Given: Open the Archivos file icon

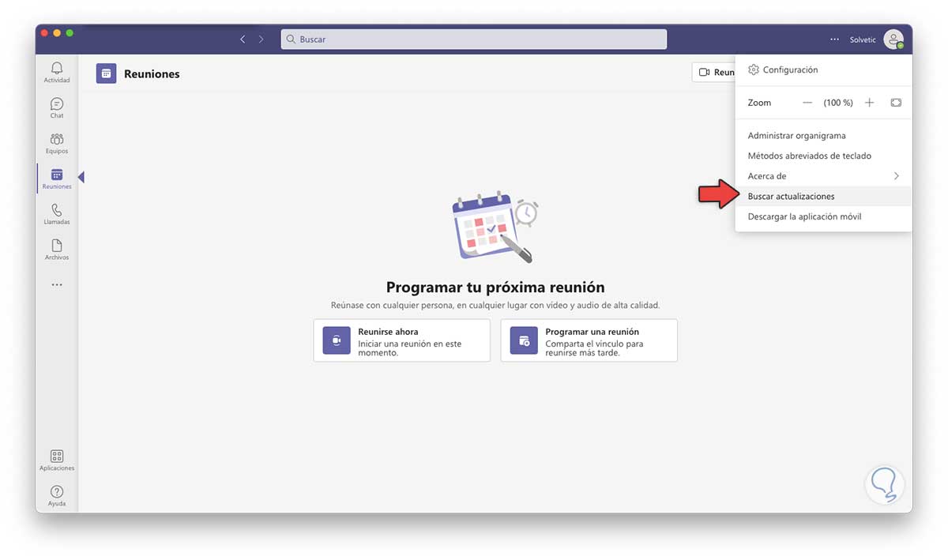Looking at the screenshot, I should (x=57, y=246).
